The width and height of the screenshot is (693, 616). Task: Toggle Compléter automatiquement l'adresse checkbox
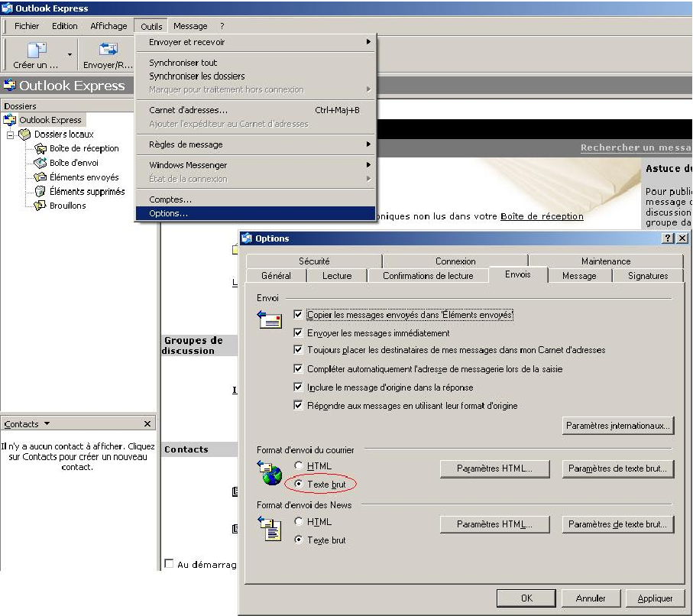pos(298,368)
